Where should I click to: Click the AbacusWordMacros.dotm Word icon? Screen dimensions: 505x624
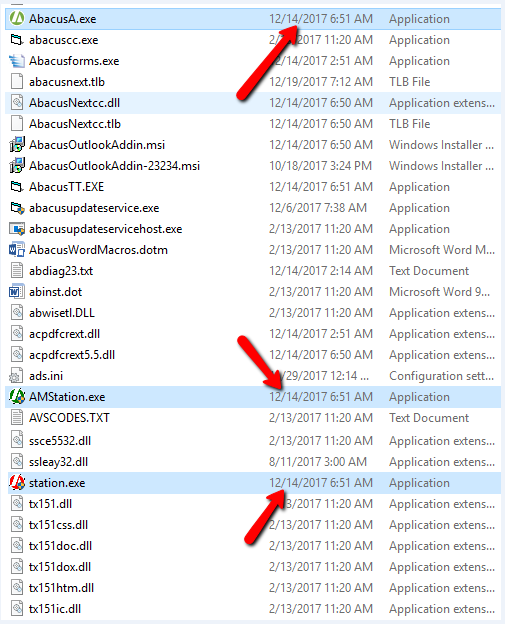click(x=17, y=250)
